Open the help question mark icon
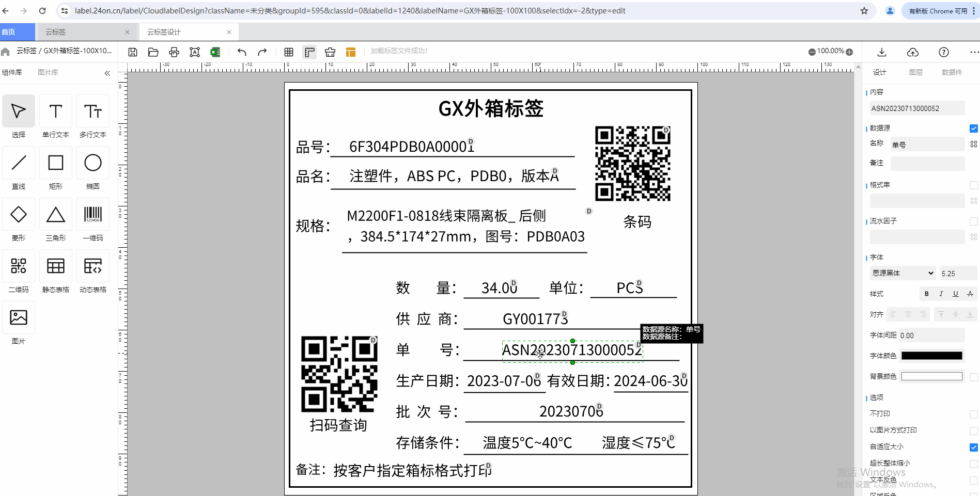 pyautogui.click(x=944, y=52)
